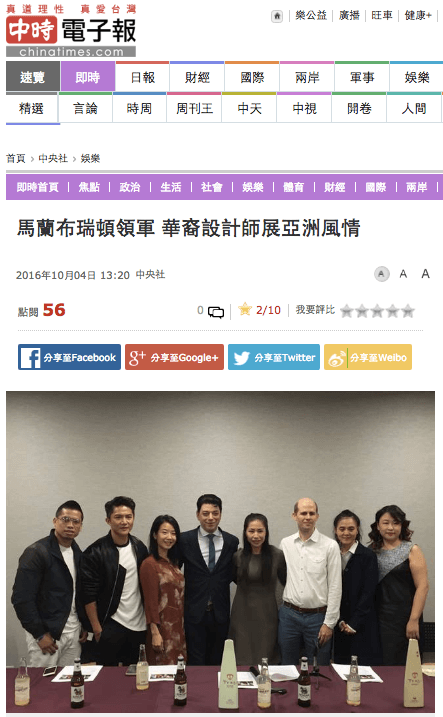Share article via Facebook icon button
Image resolution: width=443 pixels, height=717 pixels.
click(69, 357)
